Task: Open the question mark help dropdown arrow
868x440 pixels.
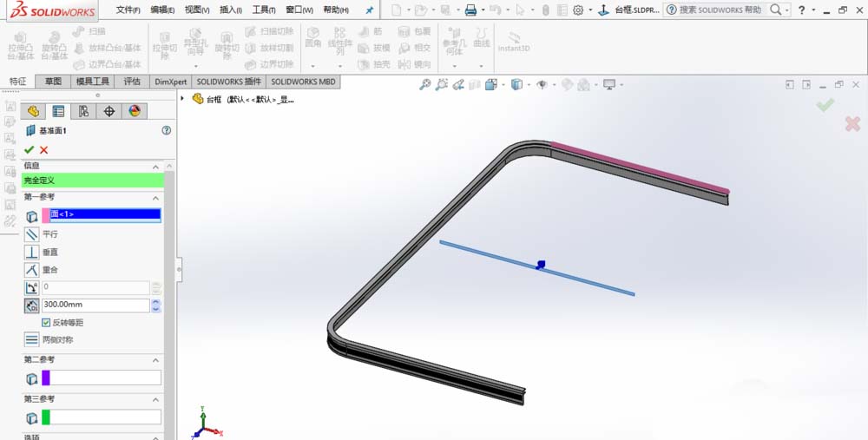Action: tap(813, 10)
